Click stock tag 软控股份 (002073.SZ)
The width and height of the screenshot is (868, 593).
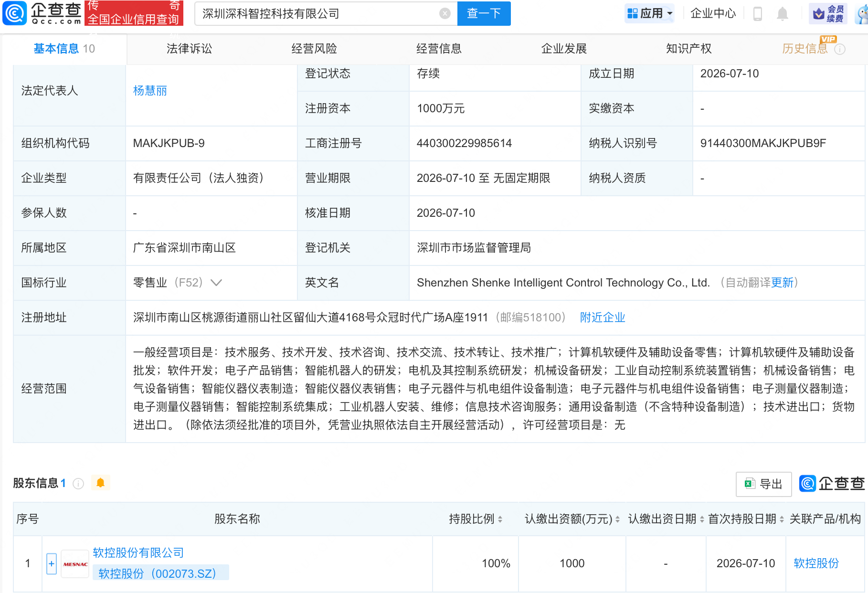point(161,573)
